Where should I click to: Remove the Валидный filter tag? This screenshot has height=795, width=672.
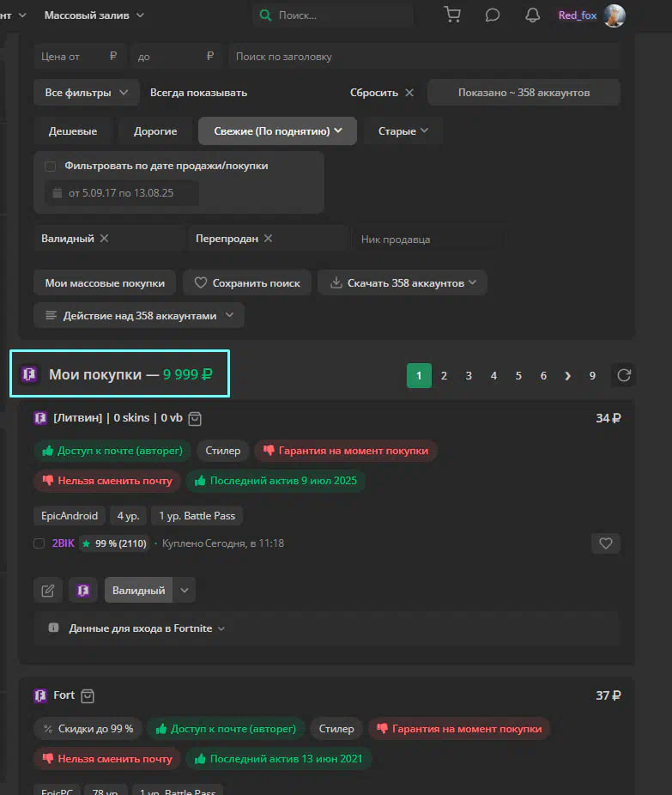pyautogui.click(x=104, y=238)
